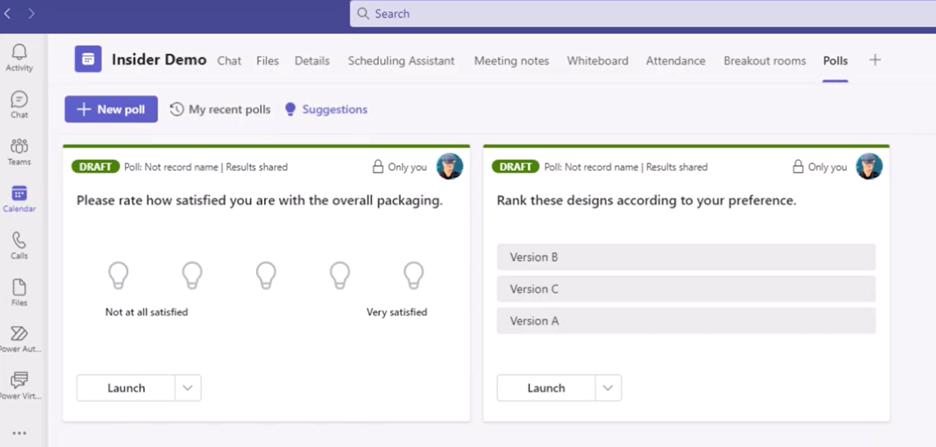
Task: Open Power Automate app in sidebar
Action: click(19, 339)
